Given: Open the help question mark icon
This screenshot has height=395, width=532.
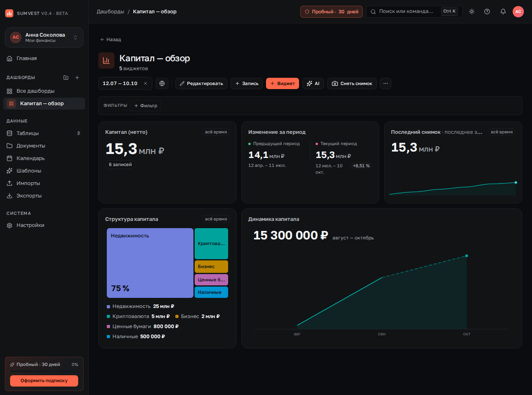Looking at the screenshot, I should [487, 12].
